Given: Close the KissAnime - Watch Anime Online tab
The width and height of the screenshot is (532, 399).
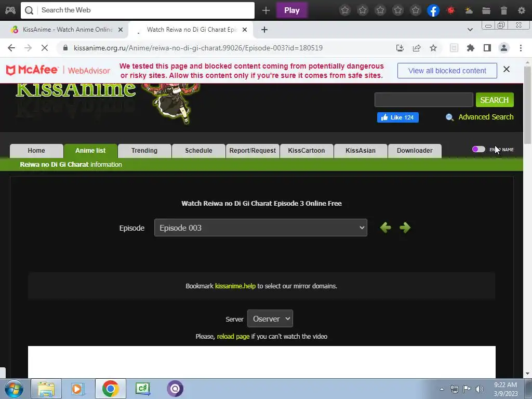Looking at the screenshot, I should pos(121,30).
